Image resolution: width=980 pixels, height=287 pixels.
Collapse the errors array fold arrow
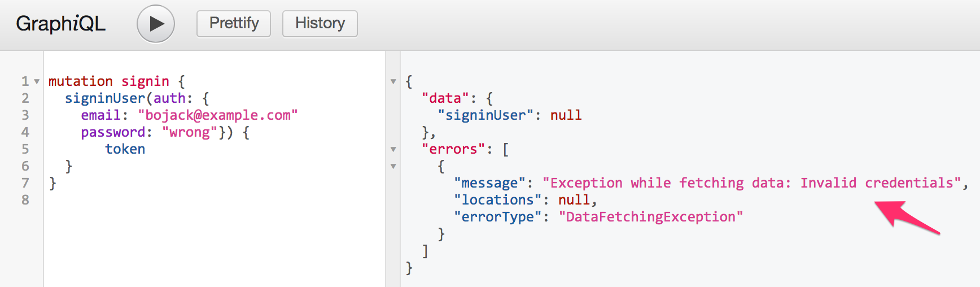393,150
